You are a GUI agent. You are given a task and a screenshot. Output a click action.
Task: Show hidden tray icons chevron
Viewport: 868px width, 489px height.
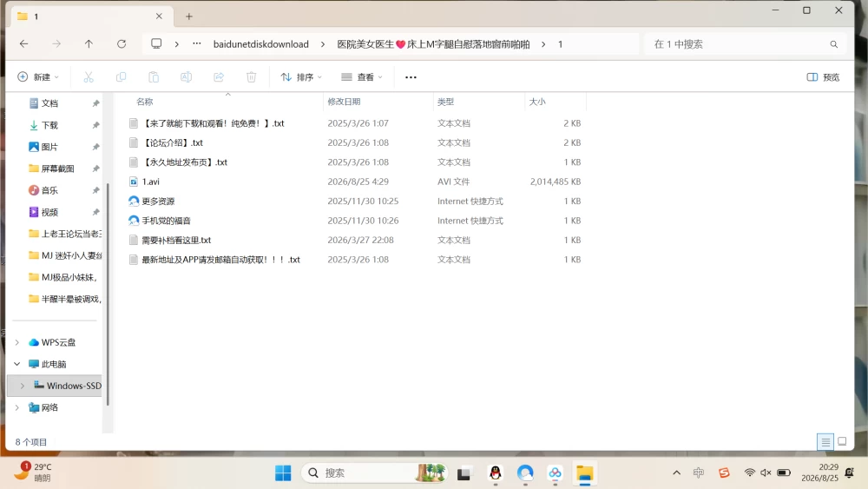(676, 472)
